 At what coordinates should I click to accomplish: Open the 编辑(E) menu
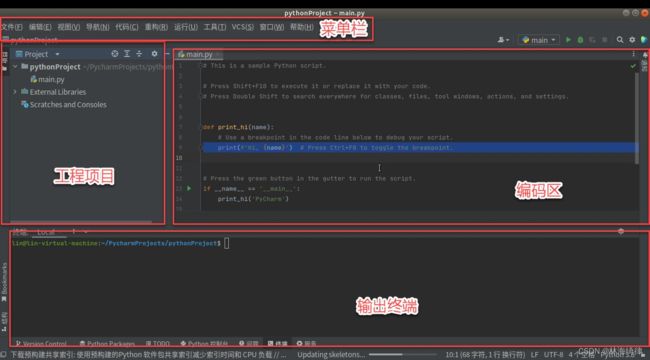(40, 27)
